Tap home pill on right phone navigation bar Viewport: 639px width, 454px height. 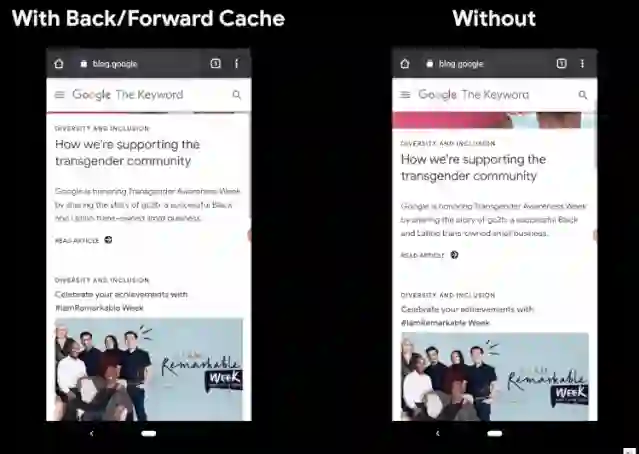point(494,433)
